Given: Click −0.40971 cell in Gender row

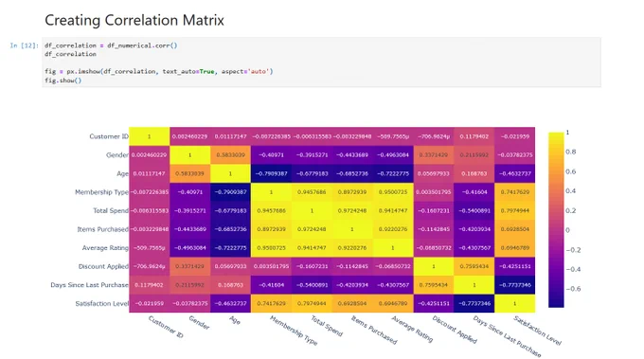Looking at the screenshot, I should coord(271,154).
